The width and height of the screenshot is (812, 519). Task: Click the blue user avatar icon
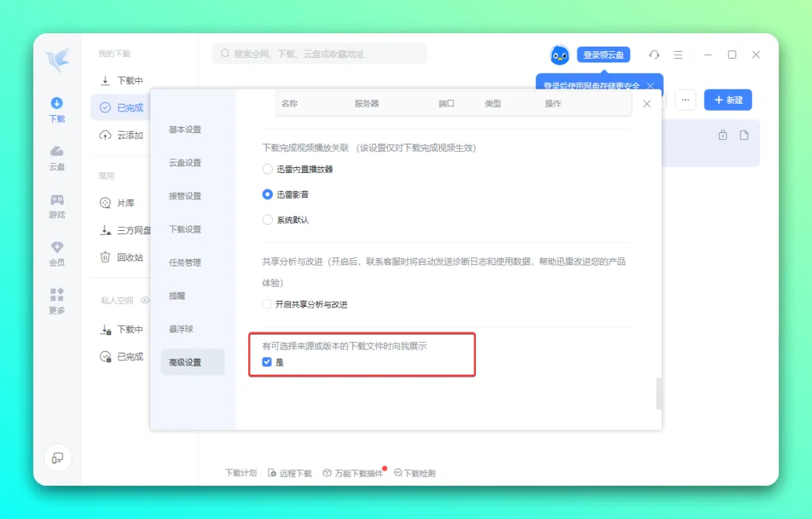tap(559, 55)
